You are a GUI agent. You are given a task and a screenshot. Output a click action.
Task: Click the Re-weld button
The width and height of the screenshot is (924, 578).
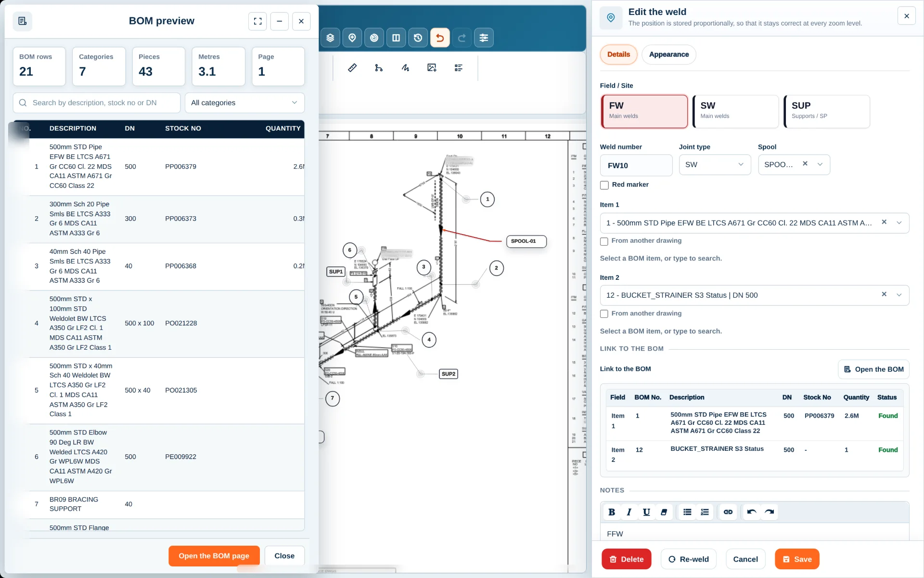tap(688, 559)
